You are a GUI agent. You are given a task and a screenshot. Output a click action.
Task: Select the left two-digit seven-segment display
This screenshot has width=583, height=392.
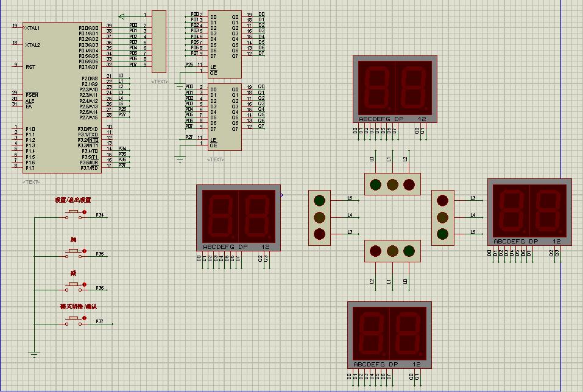(x=238, y=218)
